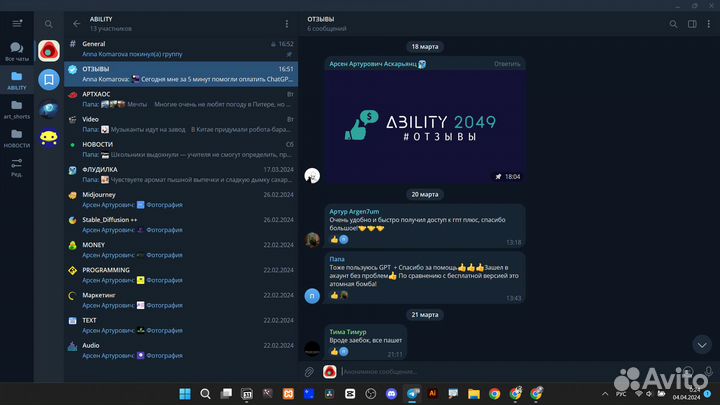Search messages in the ОТЗЫВЫ chat
Viewport: 720px width, 405px height.
(673, 24)
